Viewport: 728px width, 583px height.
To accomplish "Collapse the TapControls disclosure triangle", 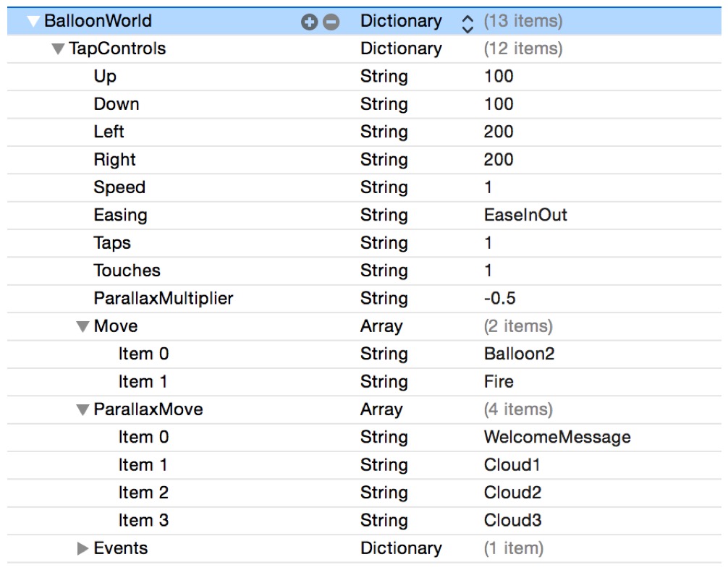I will click(x=58, y=49).
